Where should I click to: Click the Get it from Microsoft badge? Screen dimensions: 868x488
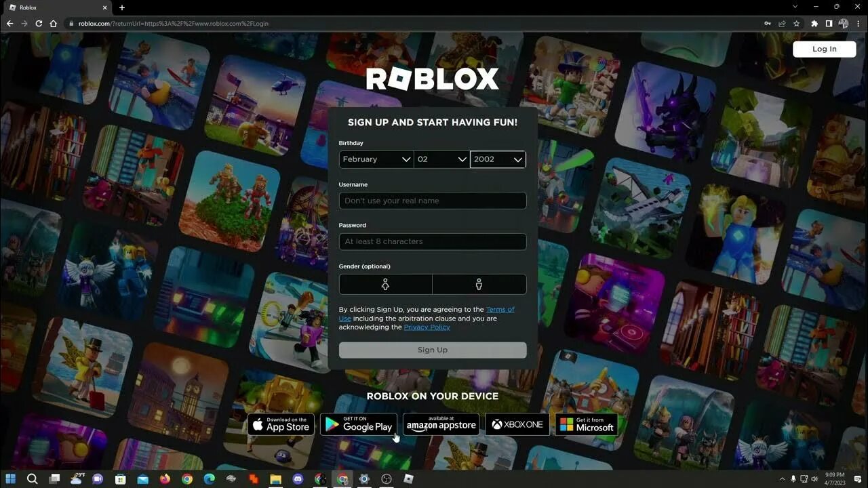click(x=587, y=424)
